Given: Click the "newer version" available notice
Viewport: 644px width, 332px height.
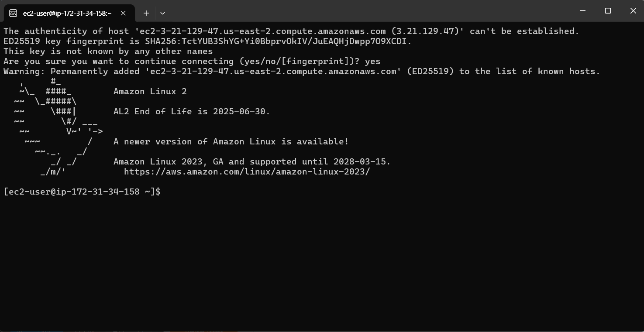Looking at the screenshot, I should (x=231, y=142).
